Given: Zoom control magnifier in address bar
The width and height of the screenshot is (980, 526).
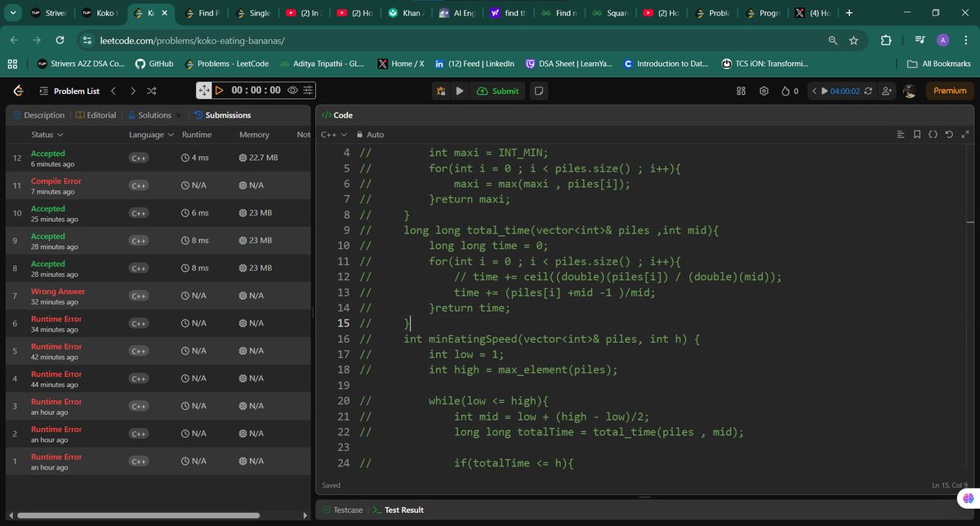Looking at the screenshot, I should [832, 40].
